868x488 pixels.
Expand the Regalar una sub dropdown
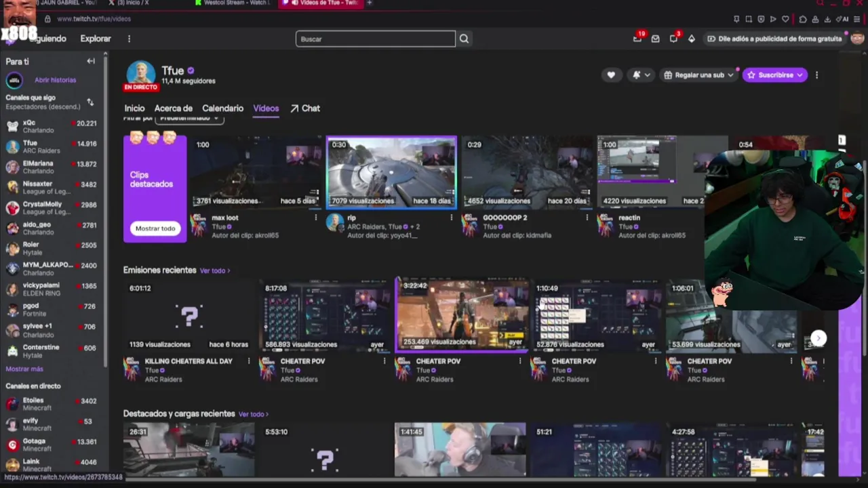click(x=698, y=75)
